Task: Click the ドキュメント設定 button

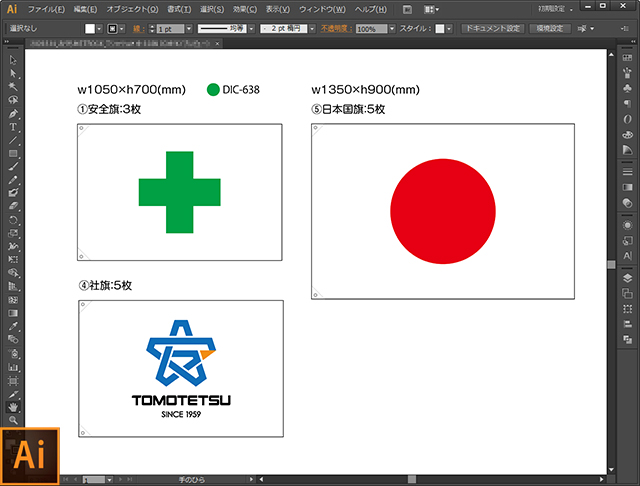Action: coord(493,29)
